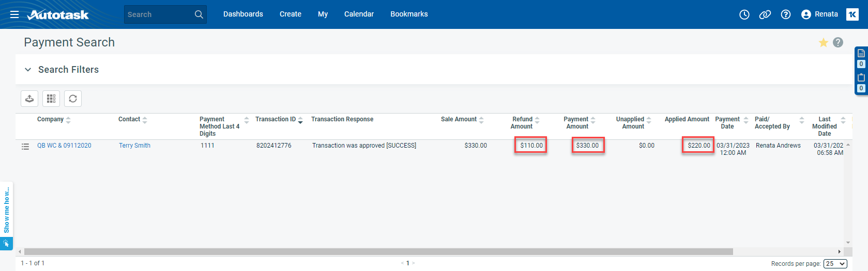Open the Records per page dropdown
Image resolution: width=868 pixels, height=271 pixels.
pyautogui.click(x=835, y=264)
